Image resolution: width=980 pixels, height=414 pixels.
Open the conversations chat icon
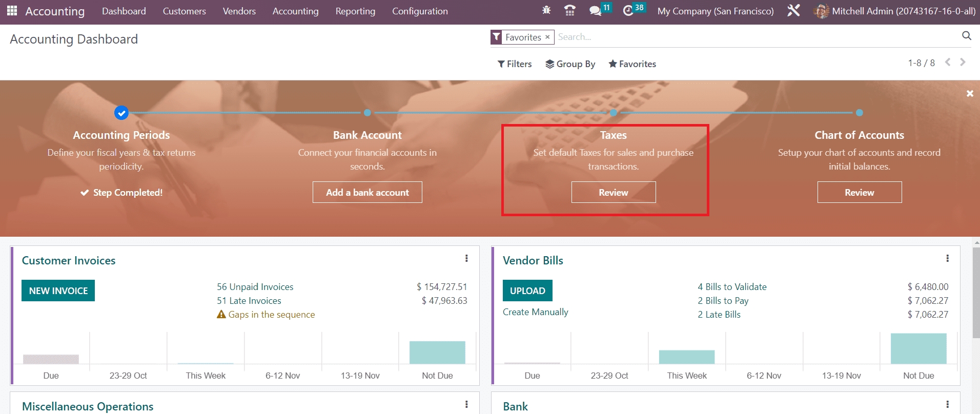(595, 11)
